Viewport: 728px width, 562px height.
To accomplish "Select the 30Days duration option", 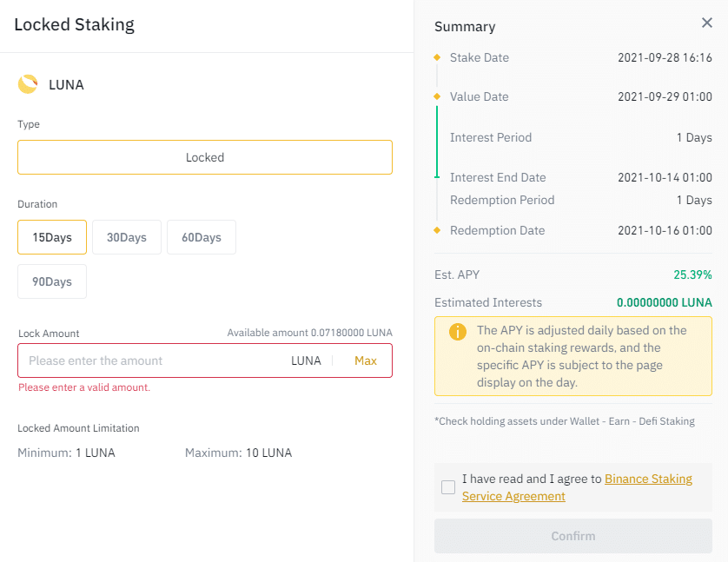I will pos(127,237).
